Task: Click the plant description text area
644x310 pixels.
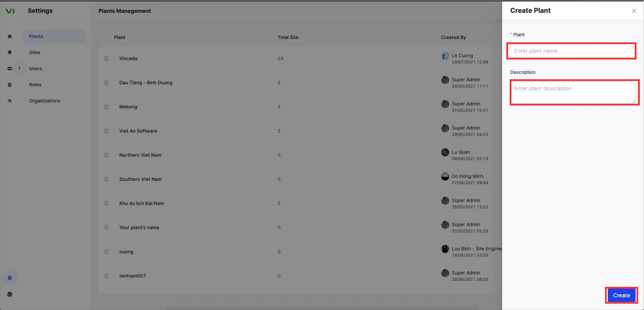Action: point(573,92)
